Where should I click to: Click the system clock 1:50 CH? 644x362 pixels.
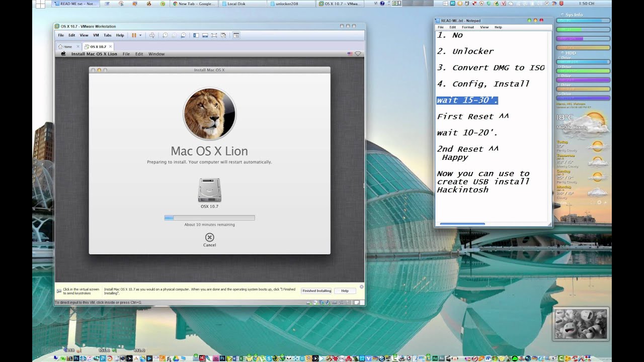tap(587, 4)
